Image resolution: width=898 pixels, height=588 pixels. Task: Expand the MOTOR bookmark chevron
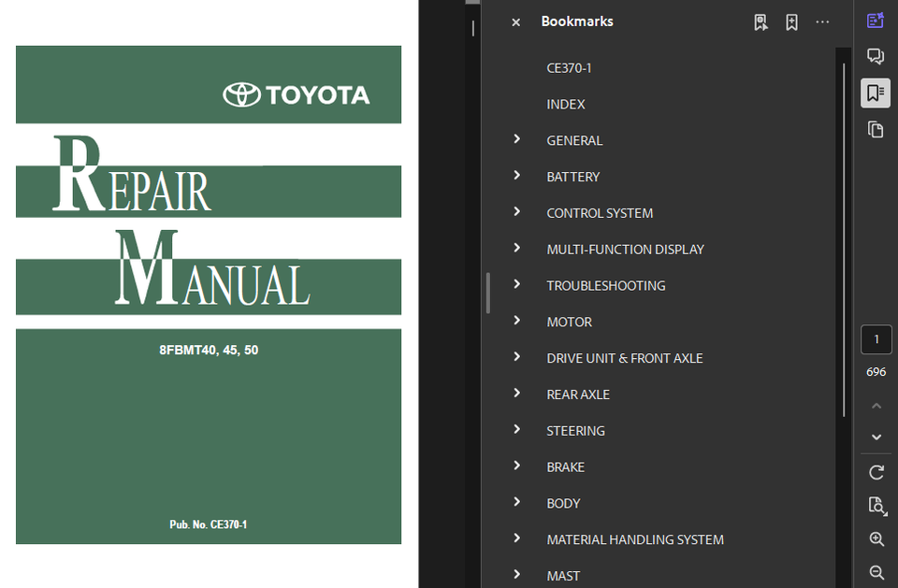[516, 321]
